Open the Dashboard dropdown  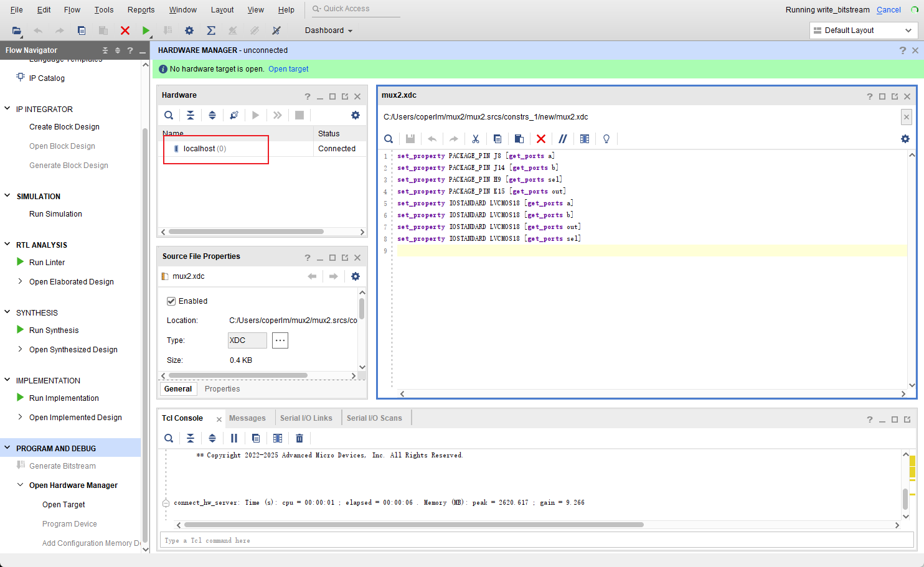tap(328, 30)
